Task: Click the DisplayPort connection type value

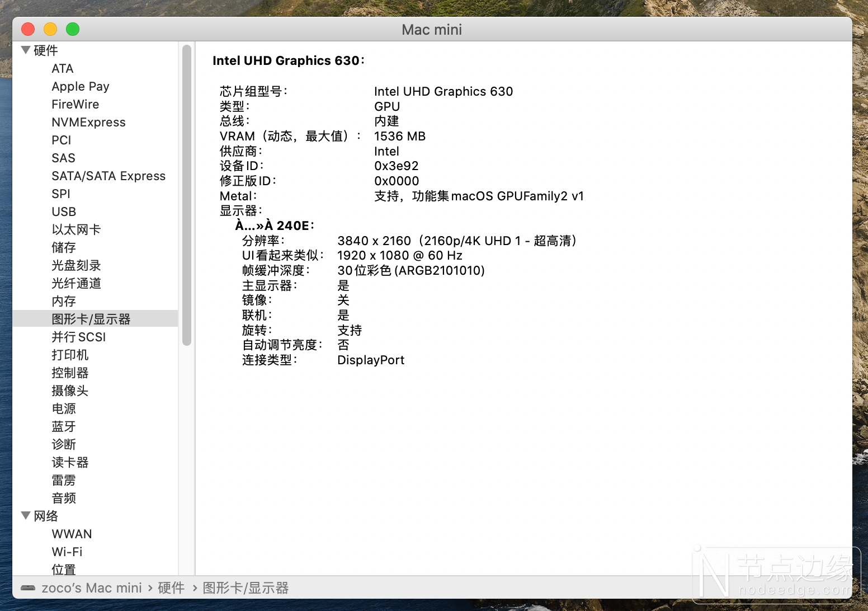Action: (x=371, y=360)
